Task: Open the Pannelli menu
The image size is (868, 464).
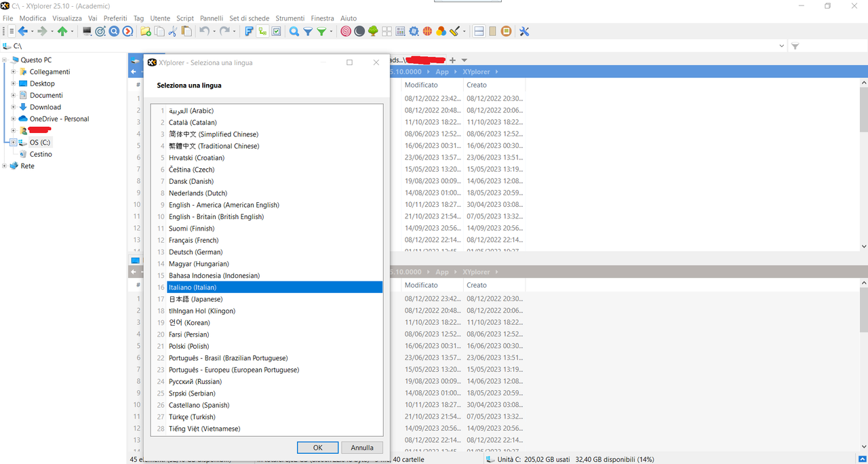Action: 212,18
